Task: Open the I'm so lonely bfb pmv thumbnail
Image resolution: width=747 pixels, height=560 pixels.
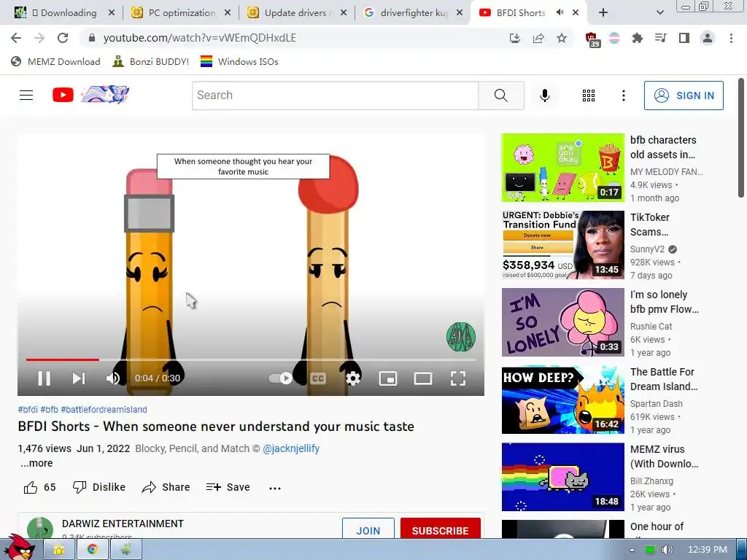Action: click(562, 322)
